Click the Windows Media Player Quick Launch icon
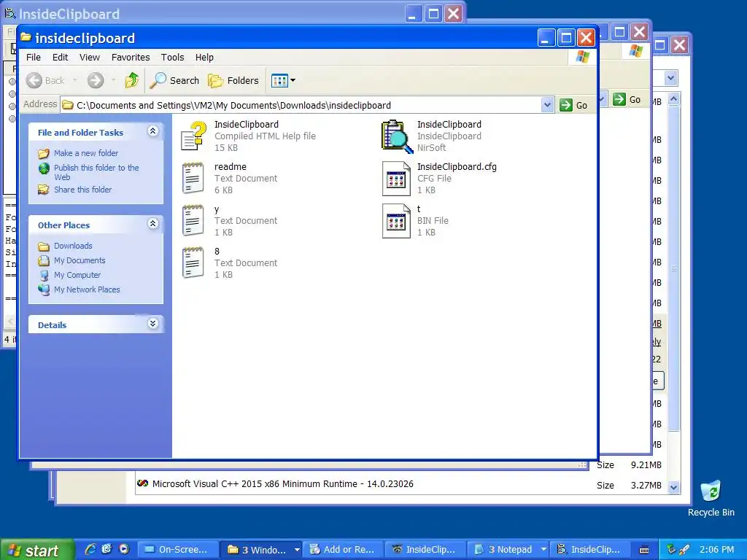The width and height of the screenshot is (747, 560). point(124,549)
